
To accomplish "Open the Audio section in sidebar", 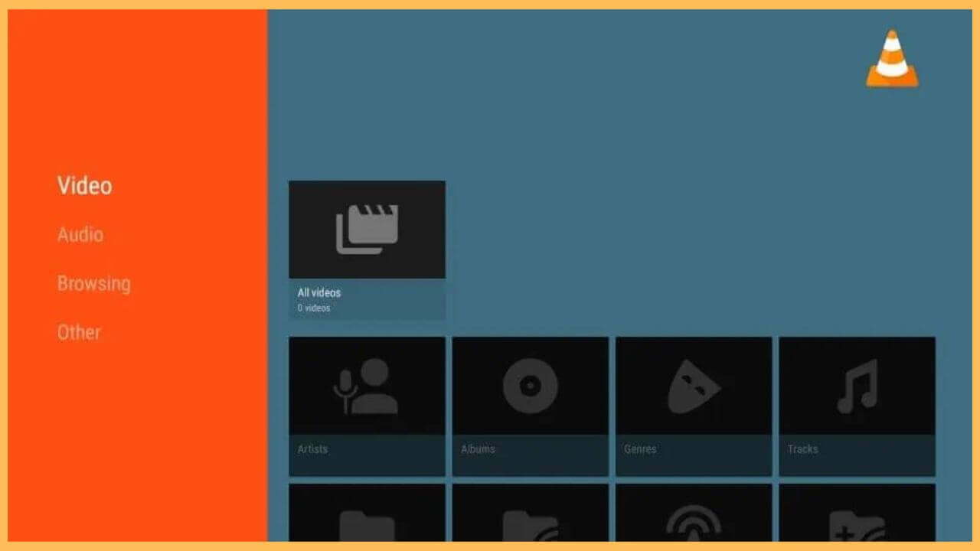I will pos(80,235).
